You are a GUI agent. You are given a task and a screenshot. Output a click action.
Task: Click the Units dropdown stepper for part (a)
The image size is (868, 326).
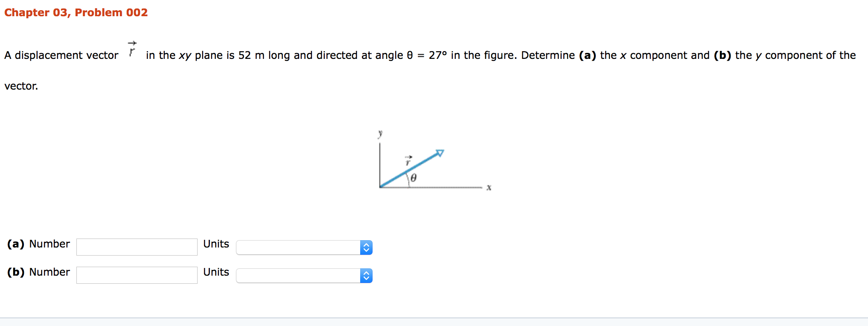[x=366, y=247]
